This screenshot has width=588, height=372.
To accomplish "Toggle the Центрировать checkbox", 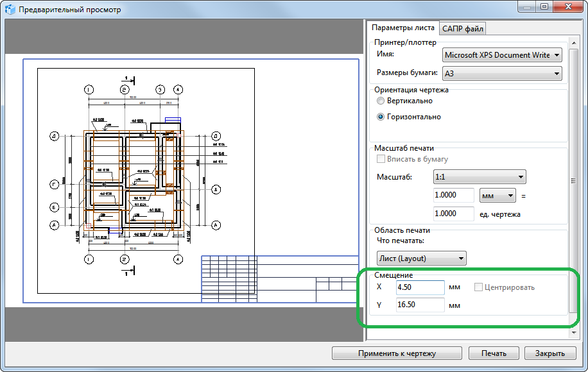I will pos(478,287).
